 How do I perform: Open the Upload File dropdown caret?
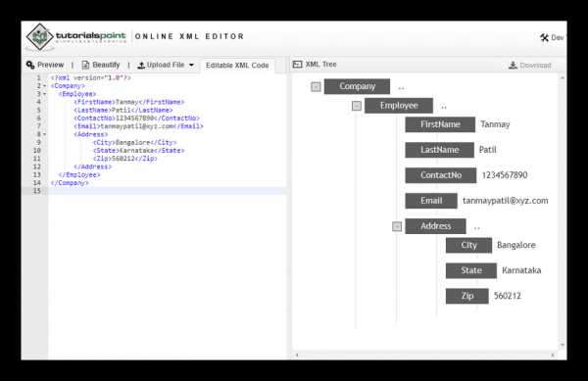point(191,66)
